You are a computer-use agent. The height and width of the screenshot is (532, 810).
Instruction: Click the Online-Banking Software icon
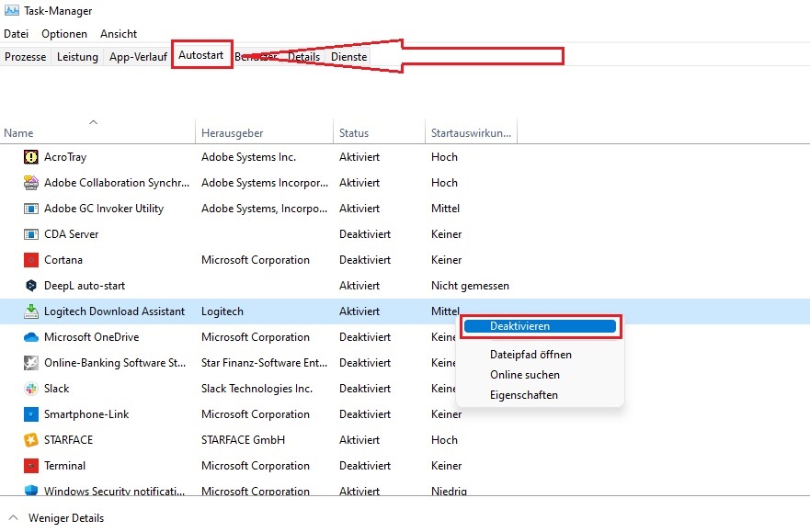(31, 363)
